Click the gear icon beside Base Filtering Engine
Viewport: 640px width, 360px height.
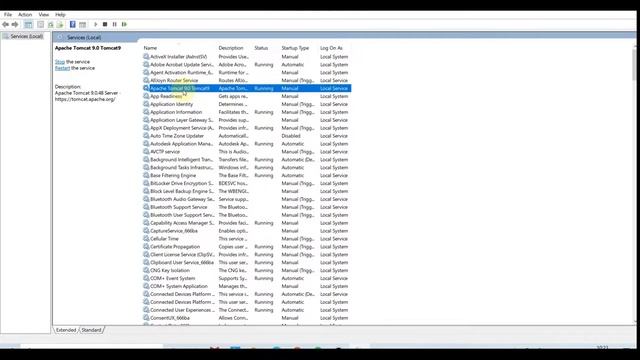(x=146, y=176)
